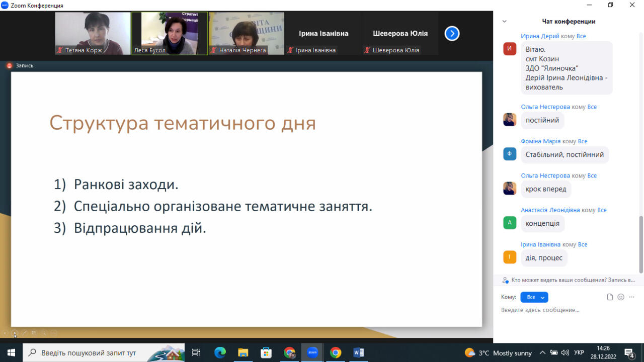Select Ірина Іванівна participant tile
Screen dimensions: 644x362
pyautogui.click(x=324, y=33)
